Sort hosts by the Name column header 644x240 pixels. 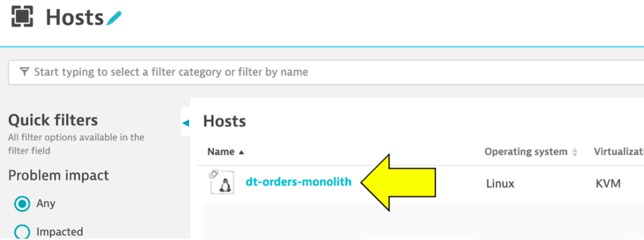pyautogui.click(x=221, y=152)
